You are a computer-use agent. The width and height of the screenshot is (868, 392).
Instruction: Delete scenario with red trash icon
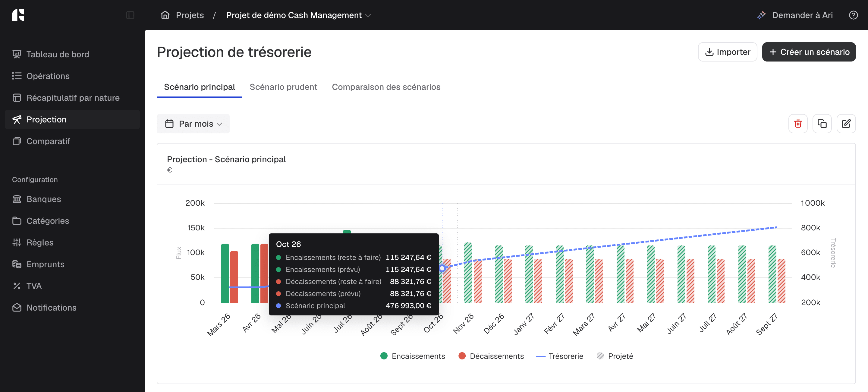click(x=797, y=124)
